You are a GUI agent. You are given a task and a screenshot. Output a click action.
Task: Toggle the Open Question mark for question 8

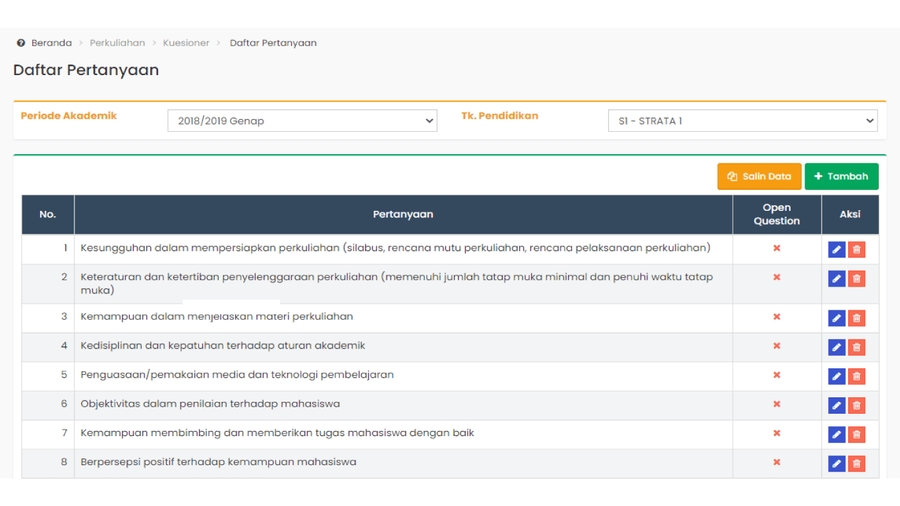click(776, 462)
